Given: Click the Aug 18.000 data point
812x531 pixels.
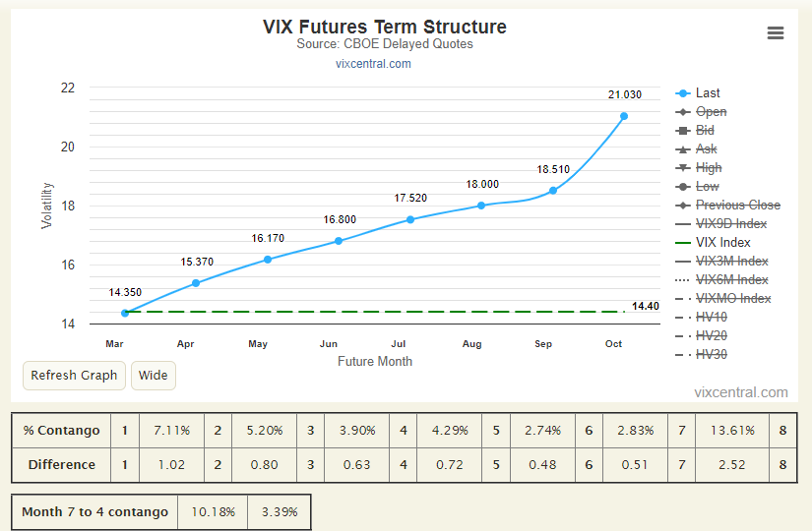Looking at the screenshot, I should coord(481,206).
